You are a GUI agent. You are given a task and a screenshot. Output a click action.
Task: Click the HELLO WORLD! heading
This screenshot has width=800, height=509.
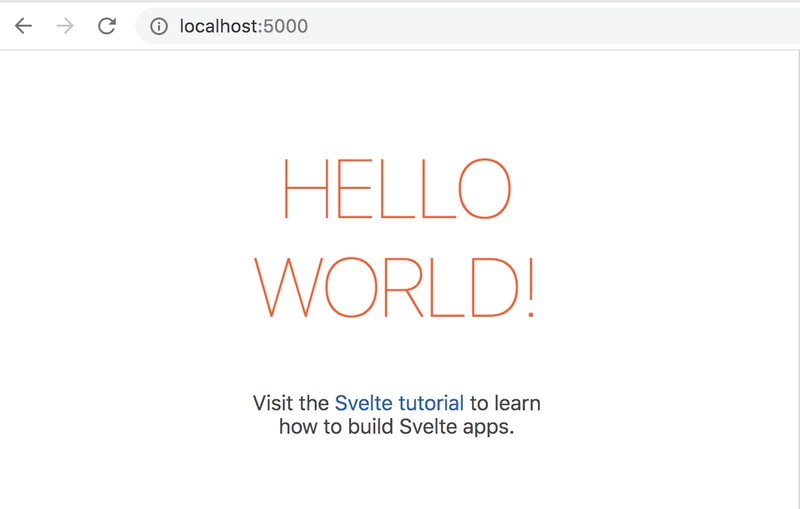click(x=395, y=238)
